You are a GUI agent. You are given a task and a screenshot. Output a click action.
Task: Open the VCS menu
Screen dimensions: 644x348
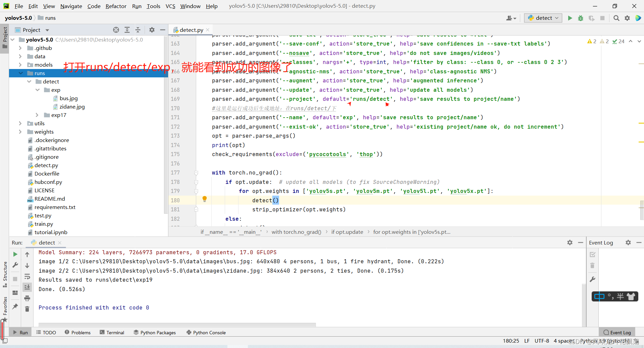[x=170, y=6]
